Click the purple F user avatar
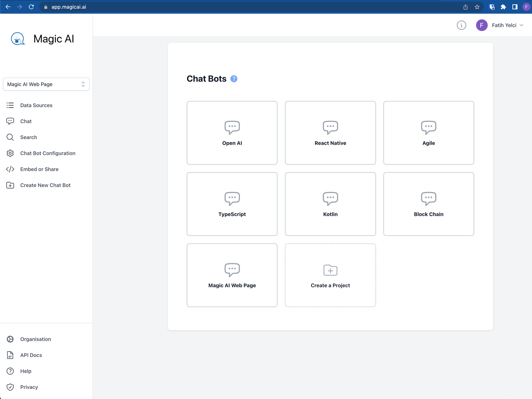The width and height of the screenshot is (532, 399). pos(482,25)
